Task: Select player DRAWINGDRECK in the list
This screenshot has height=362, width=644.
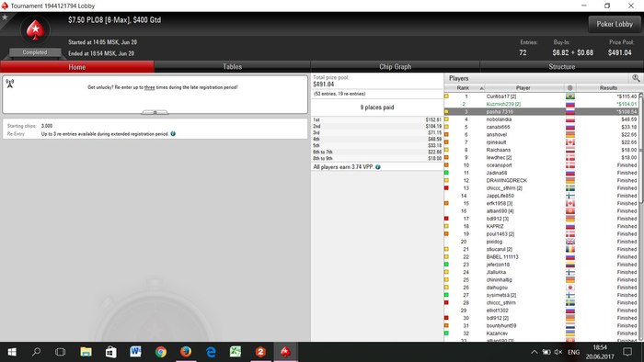Action: pyautogui.click(x=541, y=180)
